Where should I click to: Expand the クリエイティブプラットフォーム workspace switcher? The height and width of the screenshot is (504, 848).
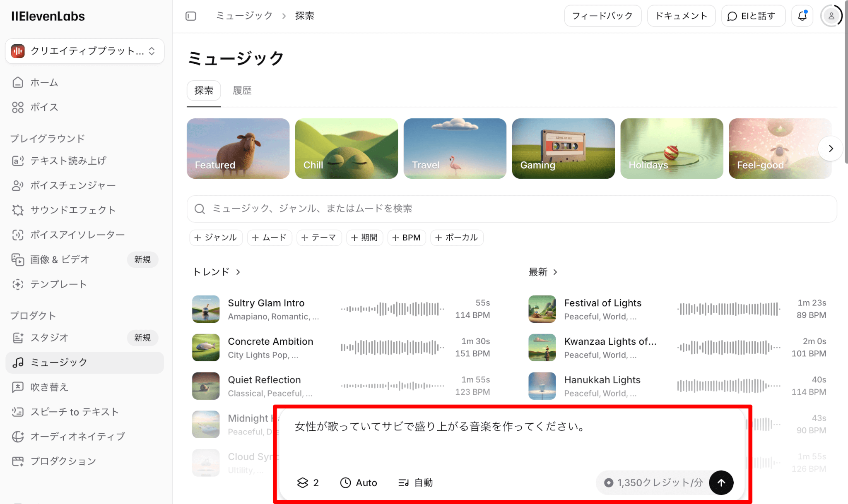(85, 51)
